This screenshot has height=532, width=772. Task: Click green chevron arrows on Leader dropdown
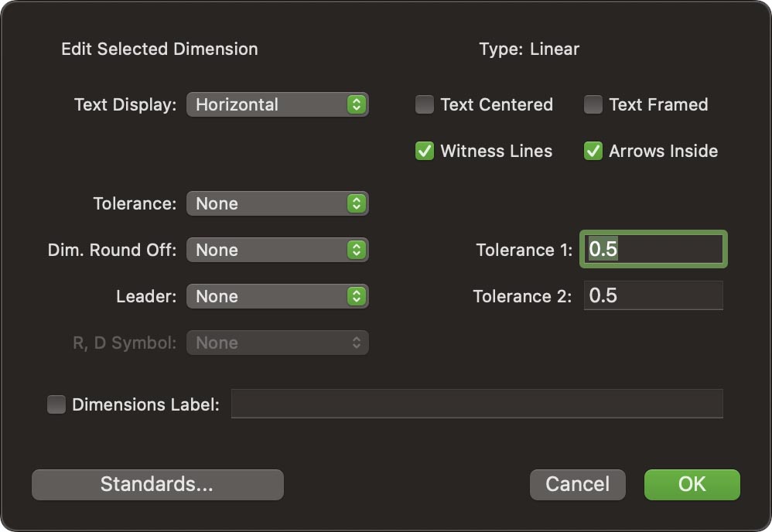pyautogui.click(x=356, y=296)
